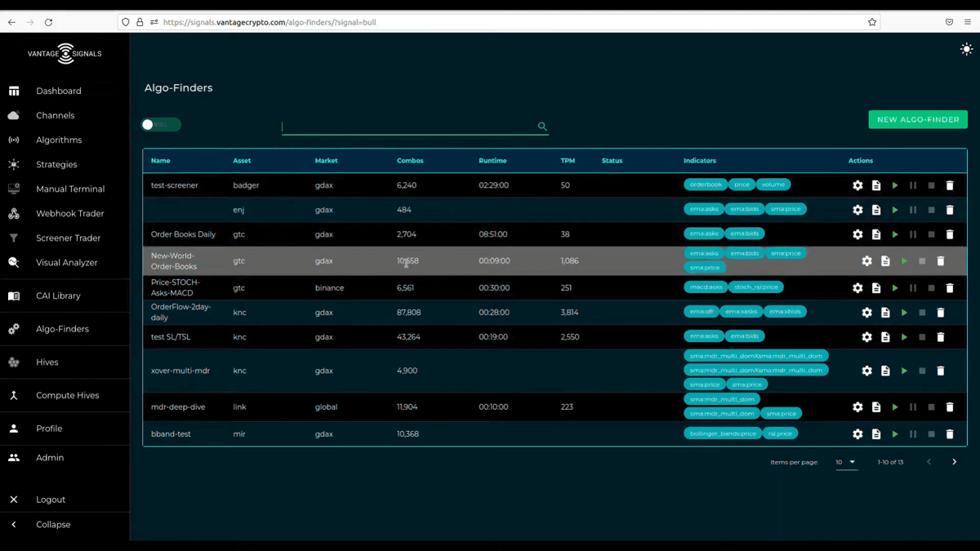The width and height of the screenshot is (980, 551).
Task: Click Logout in the sidebar
Action: [51, 500]
